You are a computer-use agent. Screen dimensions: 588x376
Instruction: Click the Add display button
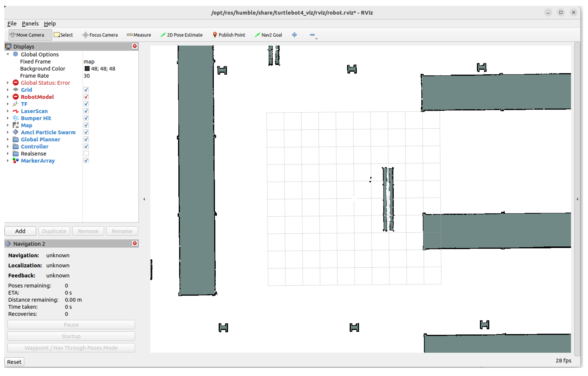[20, 231]
